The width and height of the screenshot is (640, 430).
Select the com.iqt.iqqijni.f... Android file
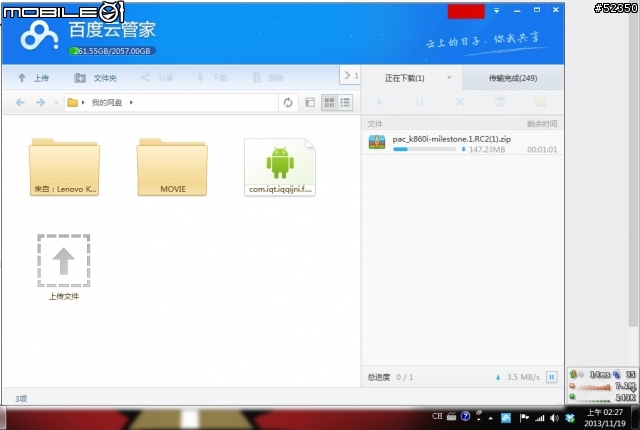(280, 167)
